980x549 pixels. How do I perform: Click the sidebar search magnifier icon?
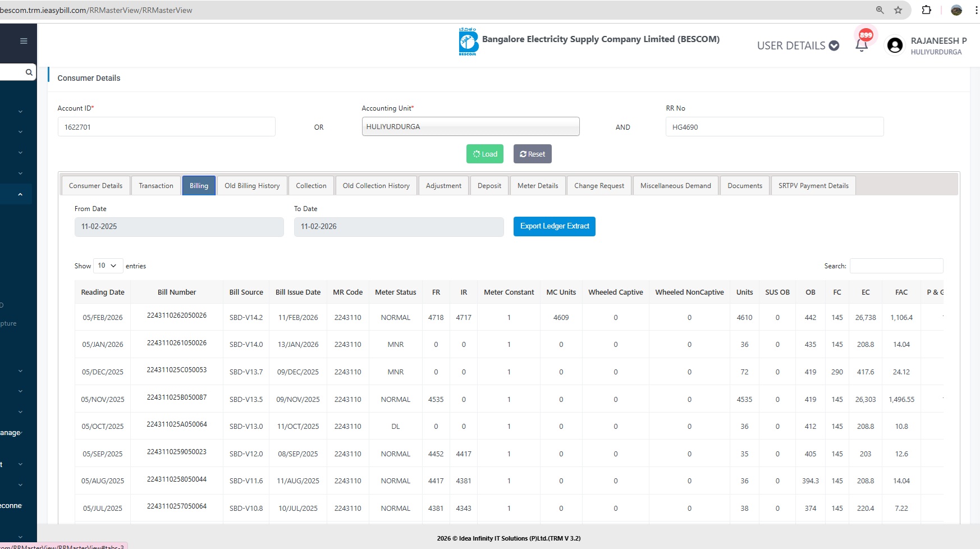point(29,72)
